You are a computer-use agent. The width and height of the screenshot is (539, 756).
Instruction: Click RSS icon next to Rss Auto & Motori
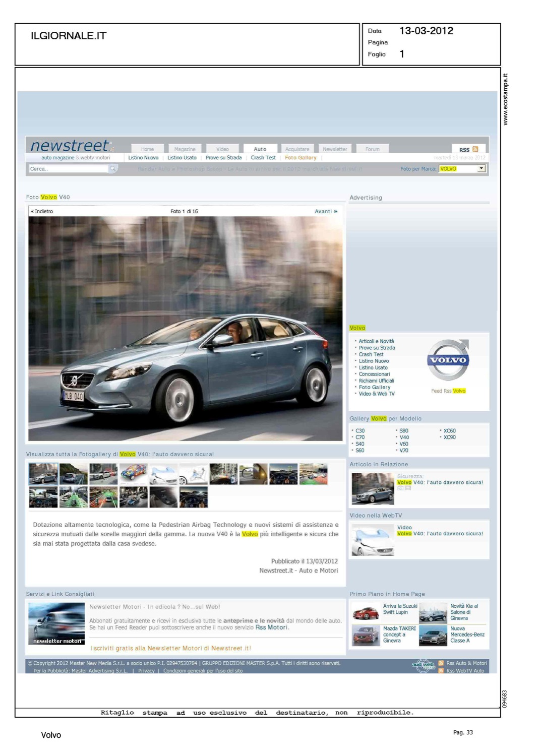tap(441, 663)
